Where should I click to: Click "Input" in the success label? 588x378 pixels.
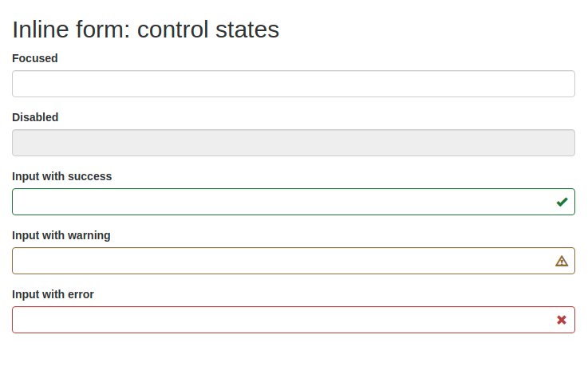[26, 176]
